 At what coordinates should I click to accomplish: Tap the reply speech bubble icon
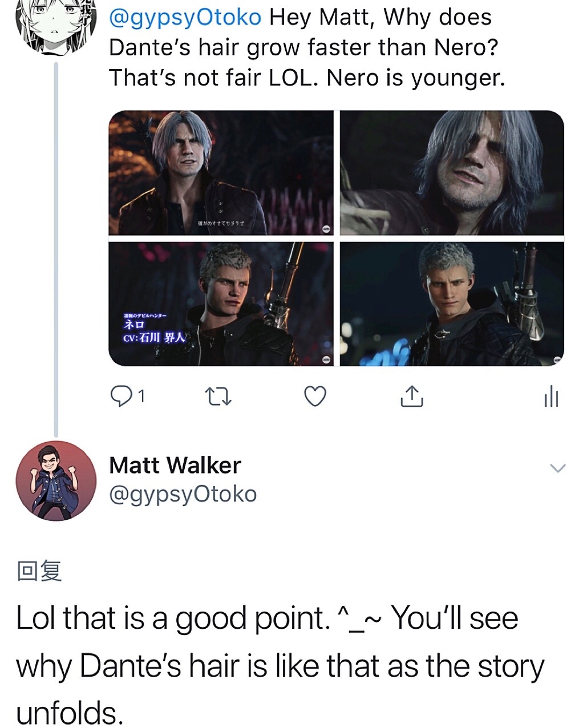click(x=120, y=396)
